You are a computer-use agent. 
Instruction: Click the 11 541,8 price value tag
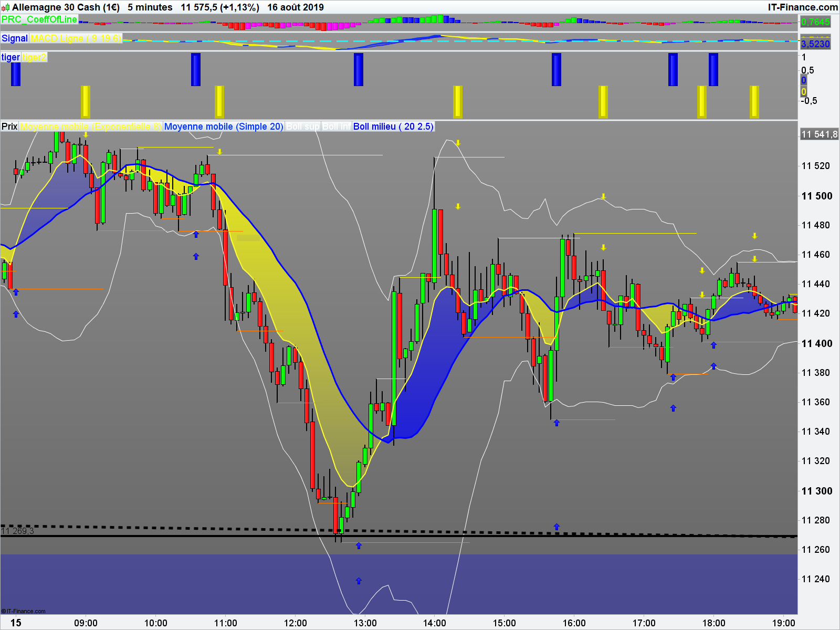819,134
